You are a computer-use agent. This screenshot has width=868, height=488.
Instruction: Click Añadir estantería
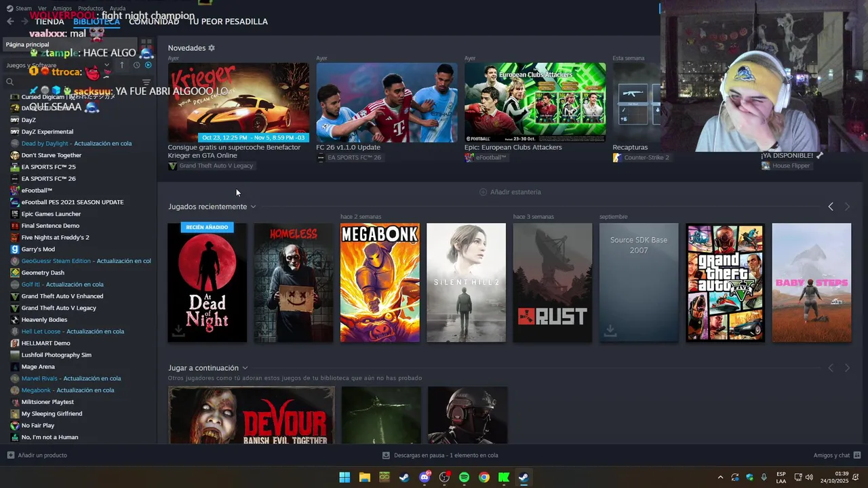point(510,192)
